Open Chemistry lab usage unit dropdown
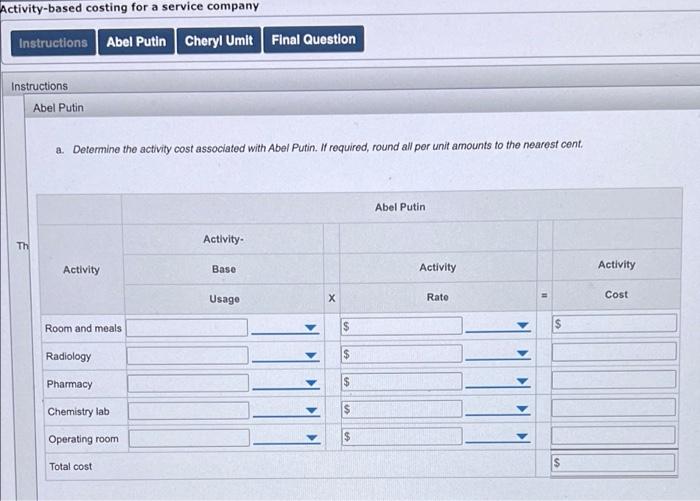The image size is (700, 501). tap(287, 411)
